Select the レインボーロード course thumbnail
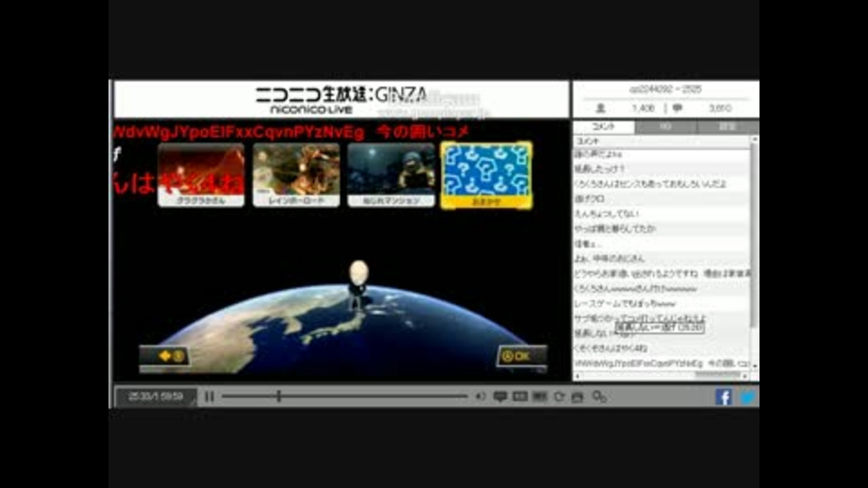This screenshot has height=488, width=868. (297, 174)
